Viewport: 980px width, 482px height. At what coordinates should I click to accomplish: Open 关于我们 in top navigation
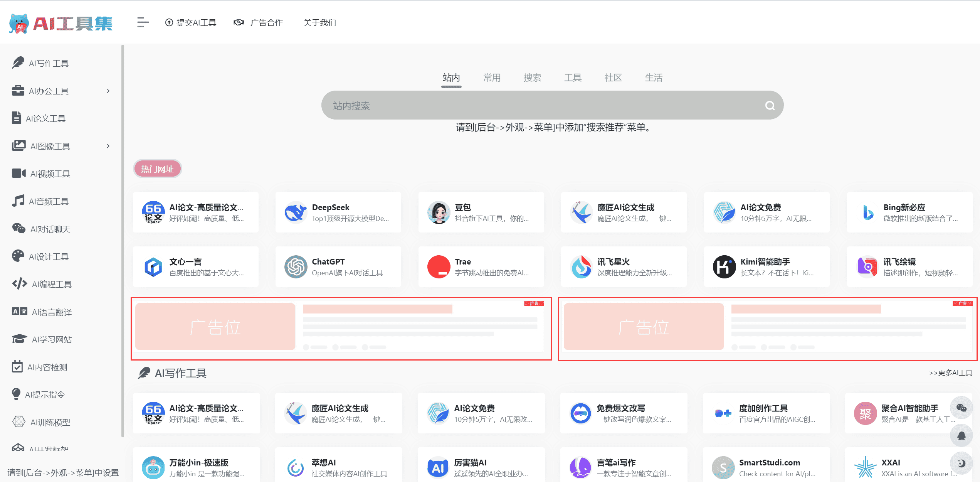click(x=319, y=22)
